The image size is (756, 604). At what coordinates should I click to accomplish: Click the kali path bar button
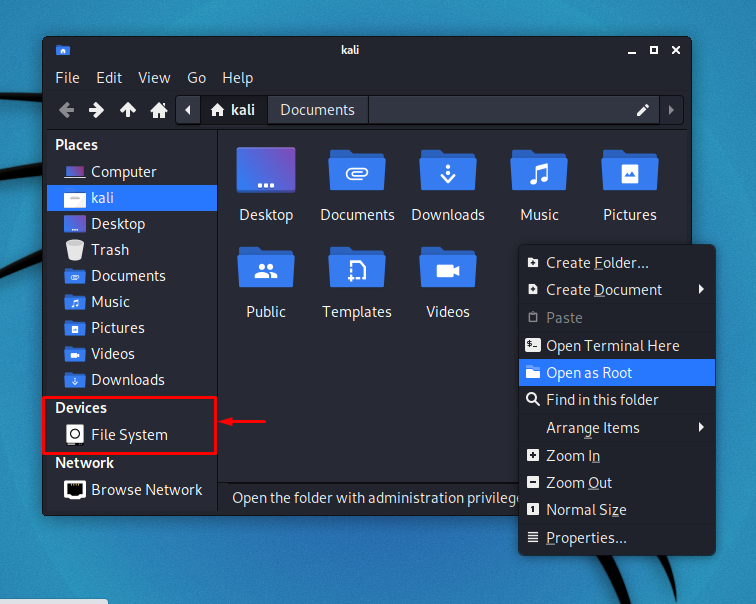(x=233, y=110)
